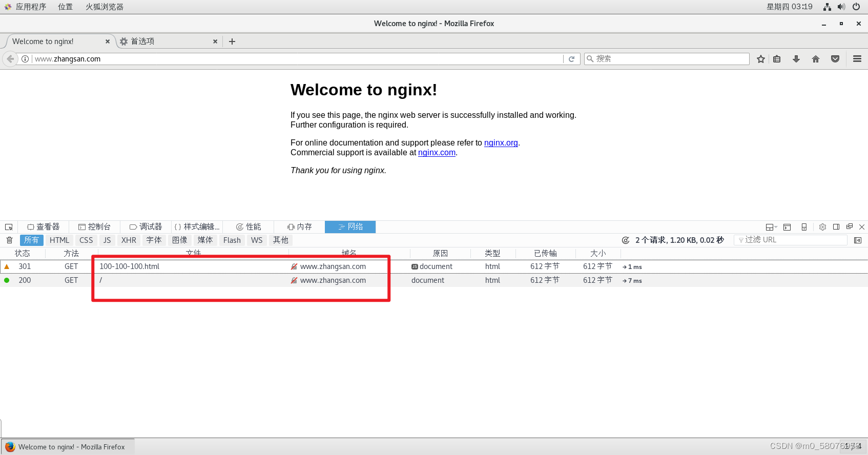
Task: Switch to the 样式编辑 tab
Action: [x=197, y=227]
